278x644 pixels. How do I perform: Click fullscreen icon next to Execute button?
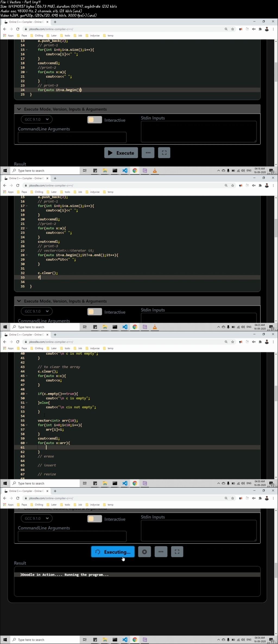coord(164,153)
